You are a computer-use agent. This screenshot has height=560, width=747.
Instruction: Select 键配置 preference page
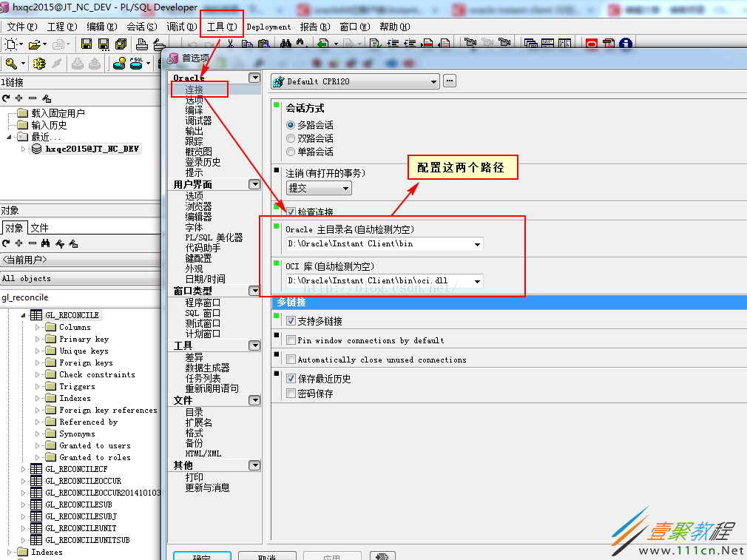click(198, 258)
